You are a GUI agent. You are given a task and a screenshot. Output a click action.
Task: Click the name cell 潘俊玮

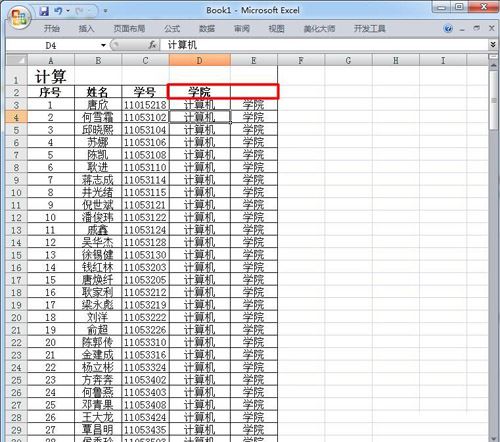pyautogui.click(x=98, y=217)
